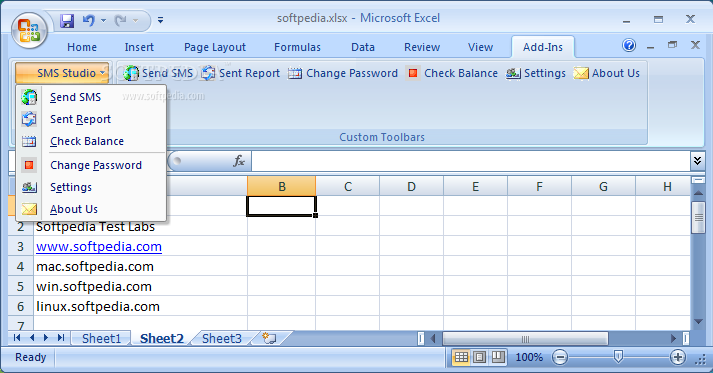This screenshot has width=713, height=373.
Task: Click Check Balance in the custom toolbar
Action: 453,73
